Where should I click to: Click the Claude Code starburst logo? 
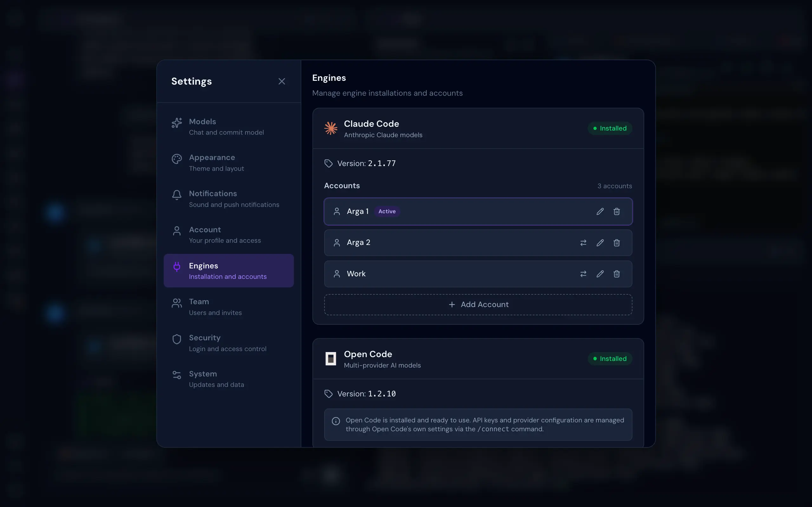pyautogui.click(x=331, y=128)
